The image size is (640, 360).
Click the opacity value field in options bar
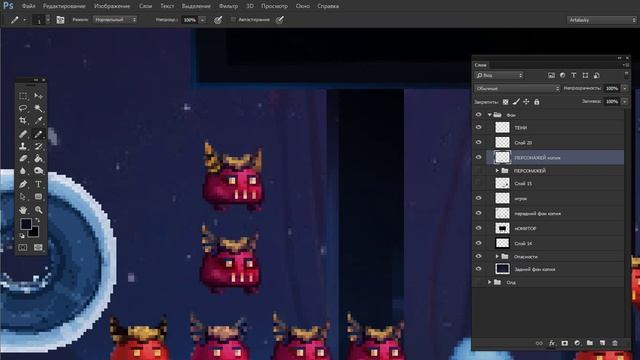[x=190, y=20]
